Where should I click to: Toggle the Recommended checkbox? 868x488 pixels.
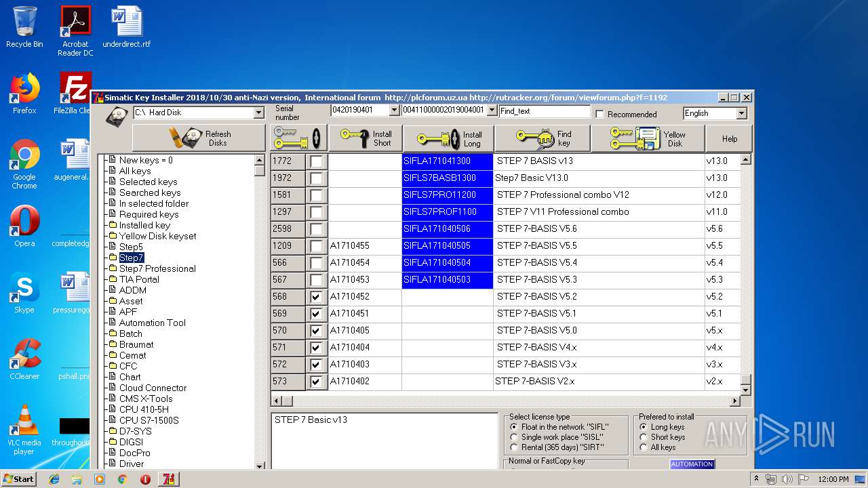point(599,114)
